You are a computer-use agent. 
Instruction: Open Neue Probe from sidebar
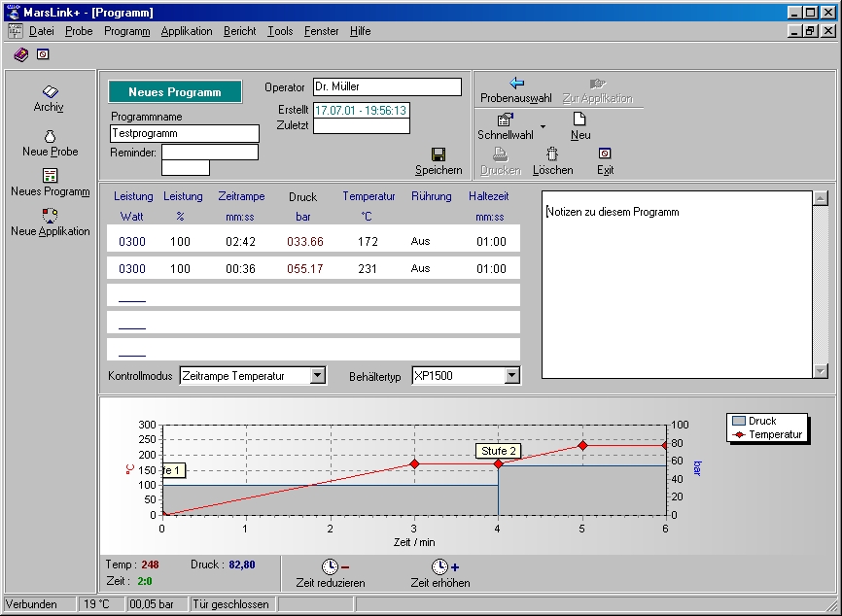[50, 136]
